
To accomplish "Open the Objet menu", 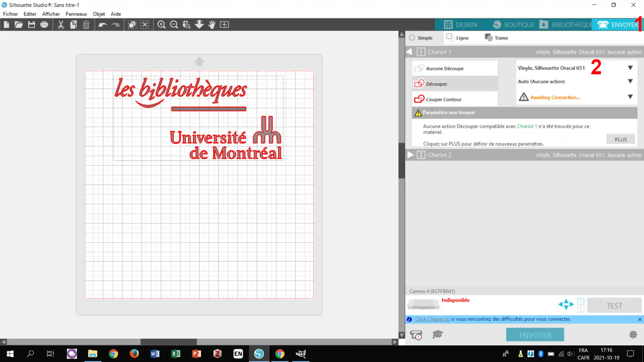I will coord(99,14).
